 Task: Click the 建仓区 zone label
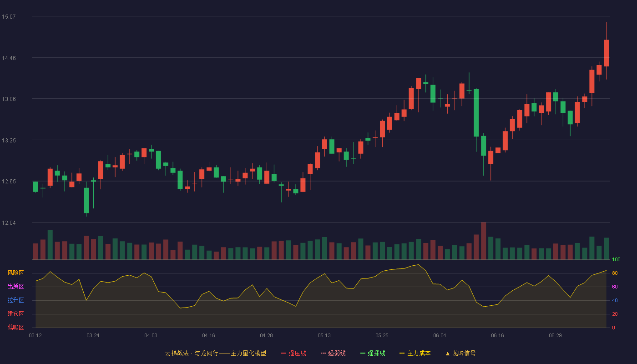tap(15, 314)
